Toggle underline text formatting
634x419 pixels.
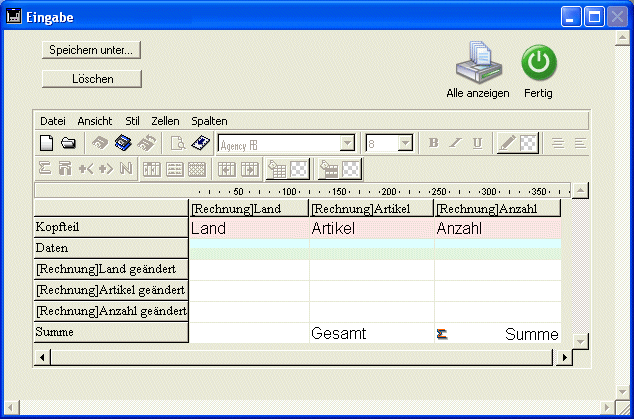[x=477, y=143]
